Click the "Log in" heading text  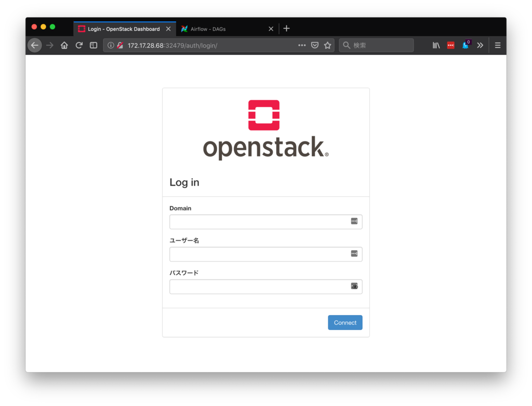point(184,182)
